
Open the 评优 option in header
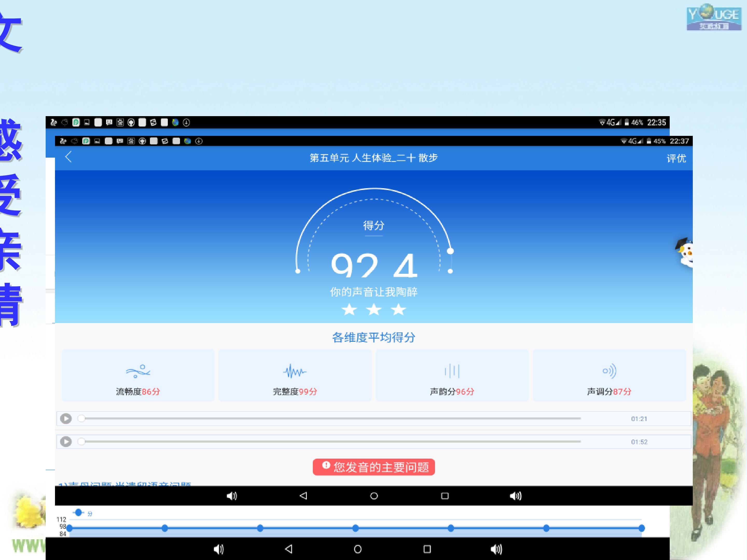[676, 158]
